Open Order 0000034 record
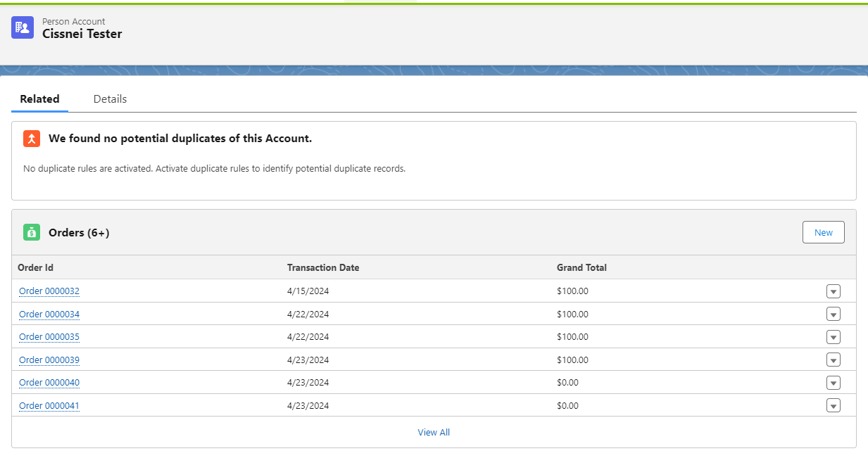 click(49, 315)
